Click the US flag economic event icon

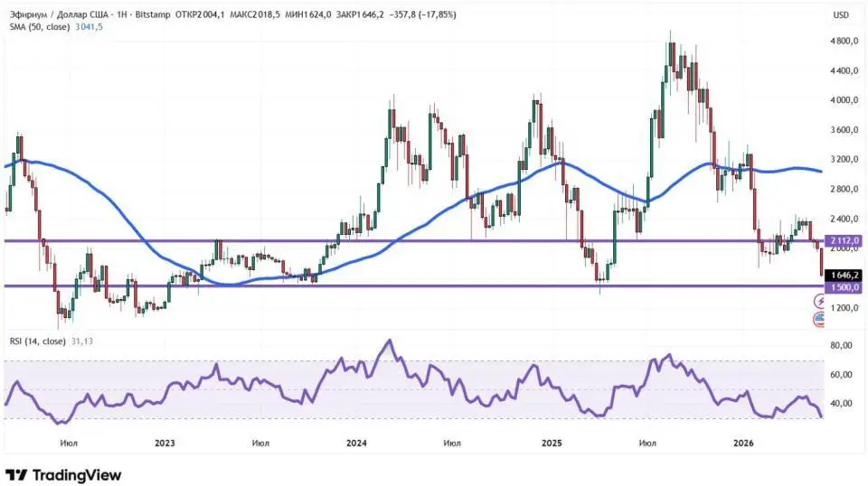click(819, 319)
